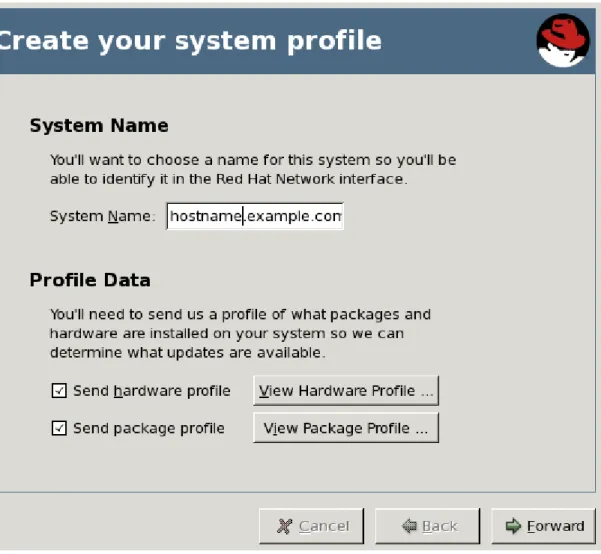Cancel the registration wizard
The width and height of the screenshot is (601, 554).
pos(311,526)
